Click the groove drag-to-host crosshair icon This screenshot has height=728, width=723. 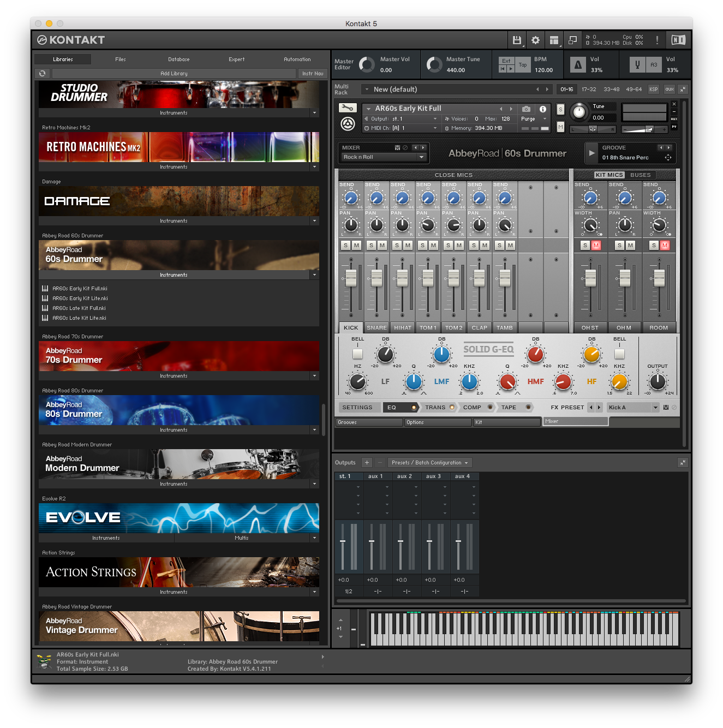click(668, 158)
